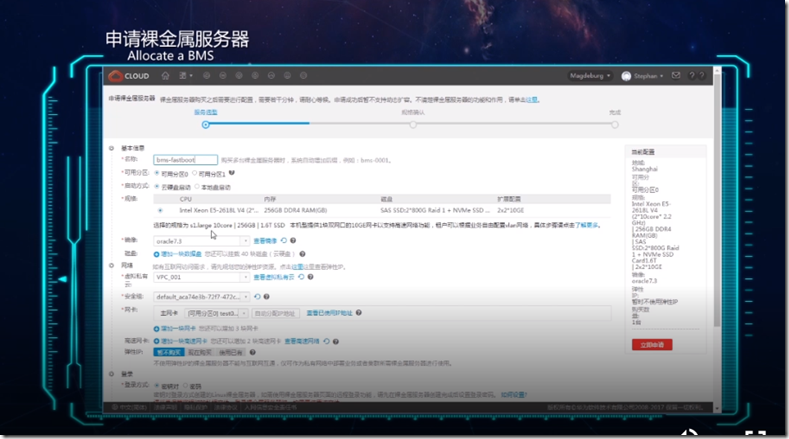Select the 本地盘启动 boot mode radio

(x=197, y=187)
